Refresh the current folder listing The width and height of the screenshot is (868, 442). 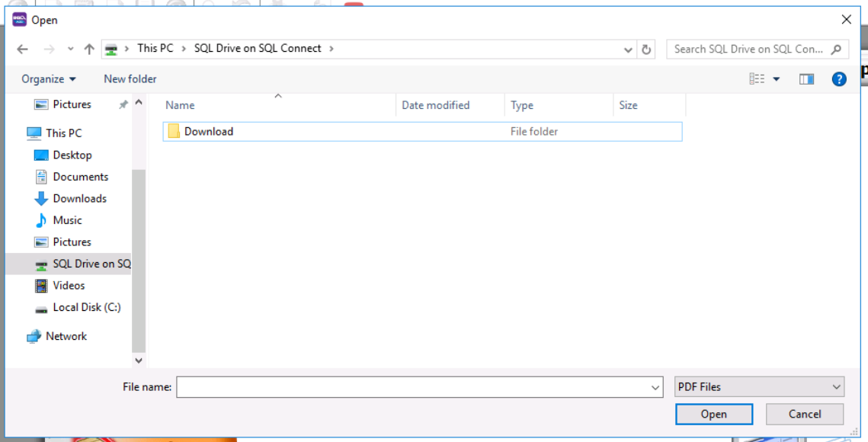point(646,49)
